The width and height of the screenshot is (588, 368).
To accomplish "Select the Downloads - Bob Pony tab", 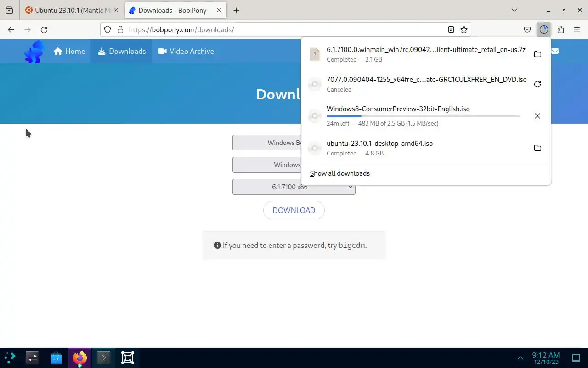I will 176,10.
